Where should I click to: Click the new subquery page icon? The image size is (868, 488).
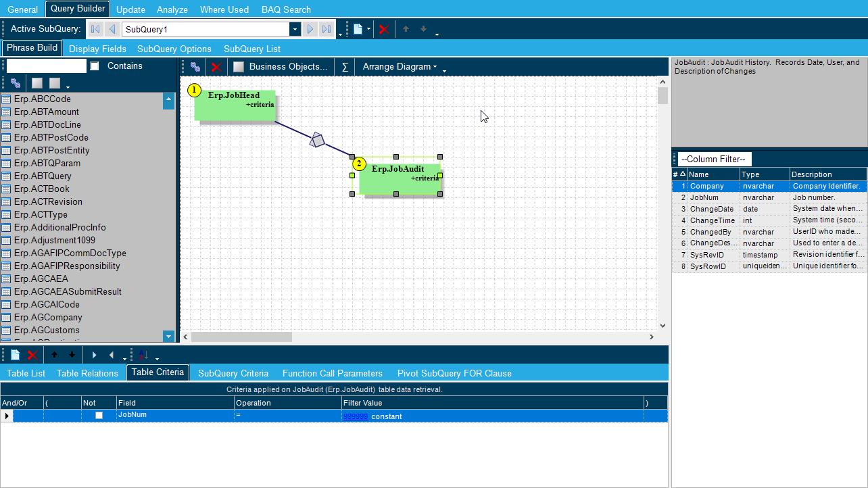(x=358, y=29)
